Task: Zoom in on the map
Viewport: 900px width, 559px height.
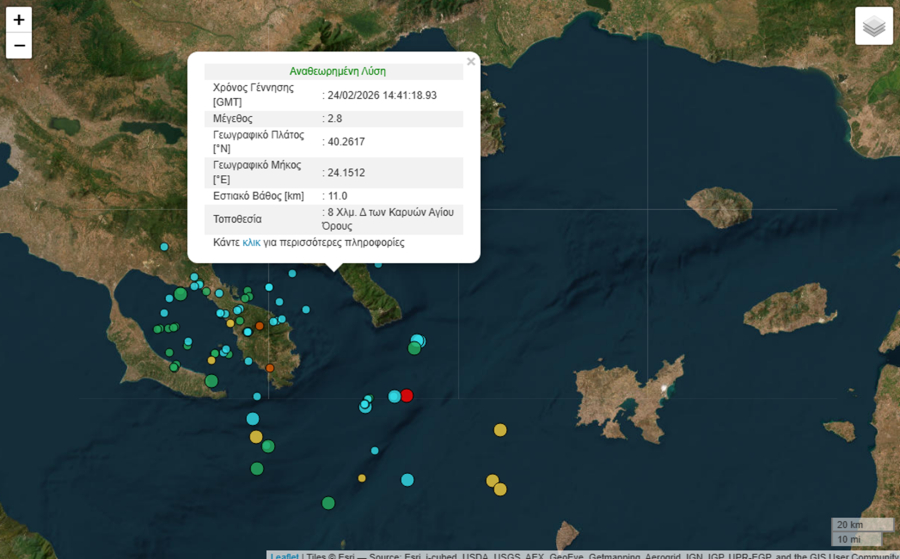Action: click(19, 20)
